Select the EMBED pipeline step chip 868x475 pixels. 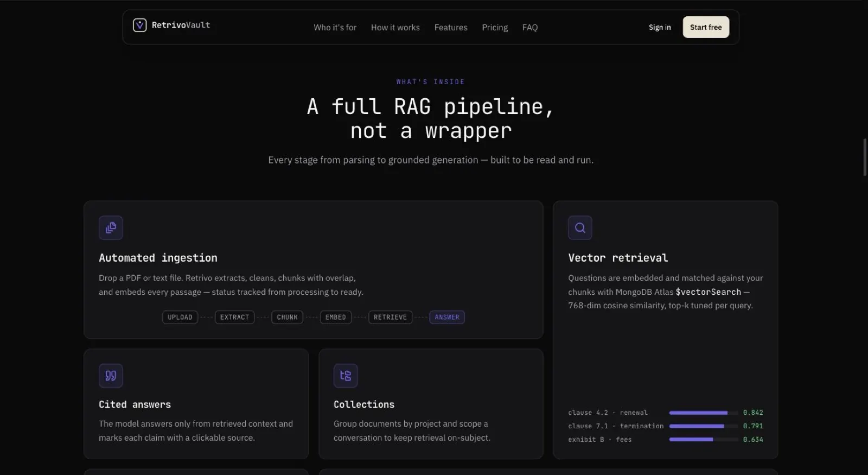pyautogui.click(x=336, y=317)
